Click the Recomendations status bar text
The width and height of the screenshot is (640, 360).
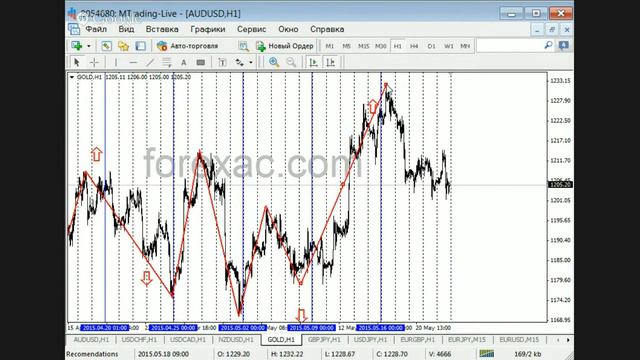tap(92, 354)
